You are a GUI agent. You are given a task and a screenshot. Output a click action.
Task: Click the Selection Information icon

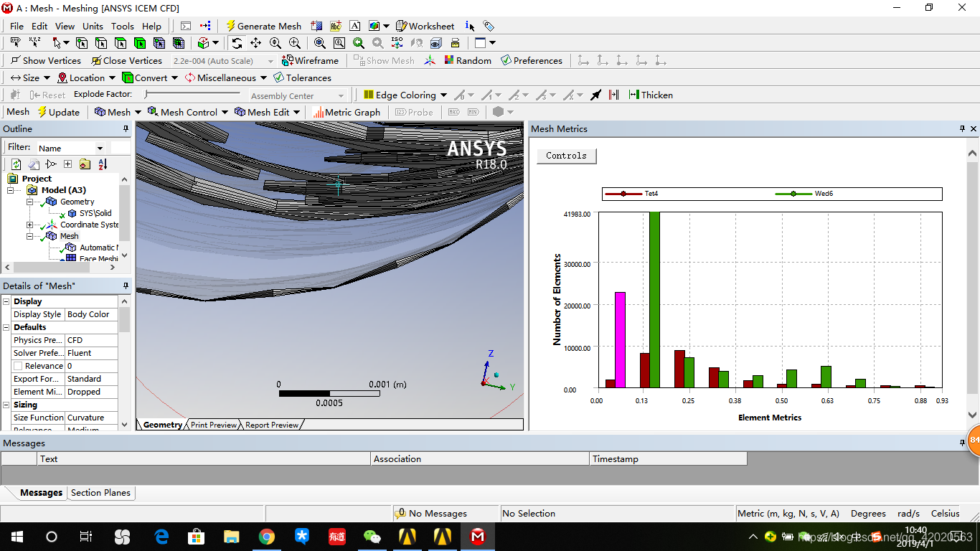469,26
